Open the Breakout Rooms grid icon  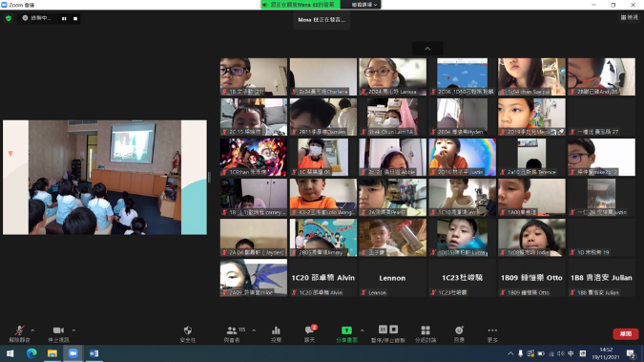pyautogui.click(x=426, y=330)
